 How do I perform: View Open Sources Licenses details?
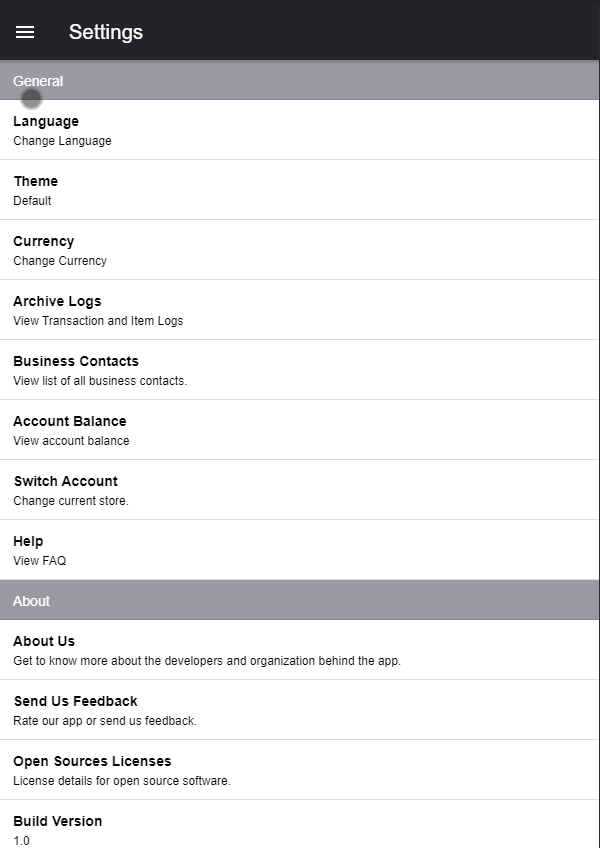coord(300,770)
